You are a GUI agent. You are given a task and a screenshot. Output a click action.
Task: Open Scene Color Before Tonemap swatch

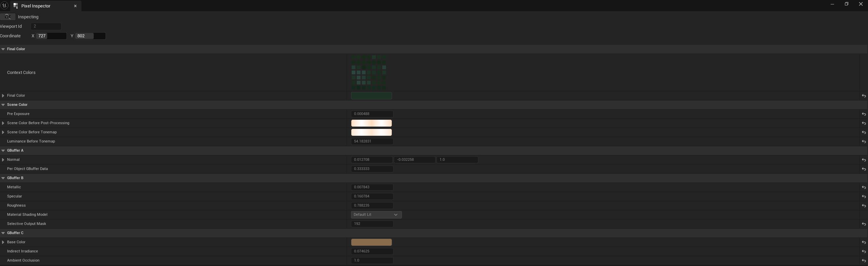click(371, 132)
